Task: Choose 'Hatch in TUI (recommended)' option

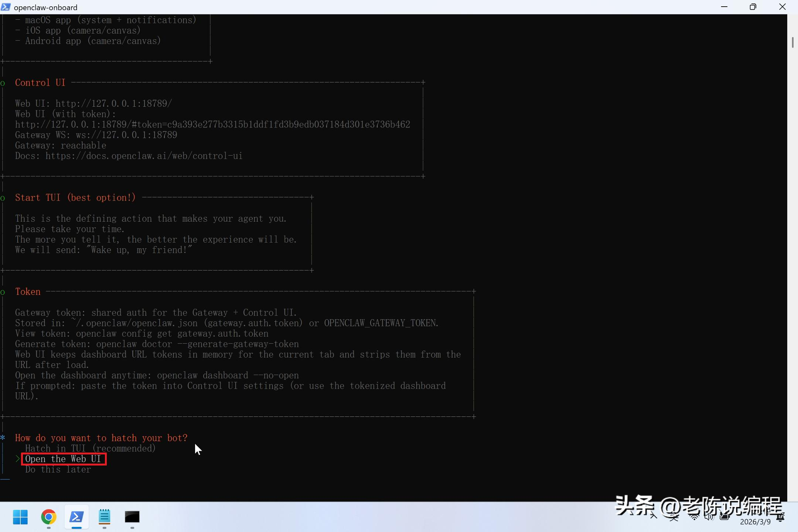Action: [90, 449]
